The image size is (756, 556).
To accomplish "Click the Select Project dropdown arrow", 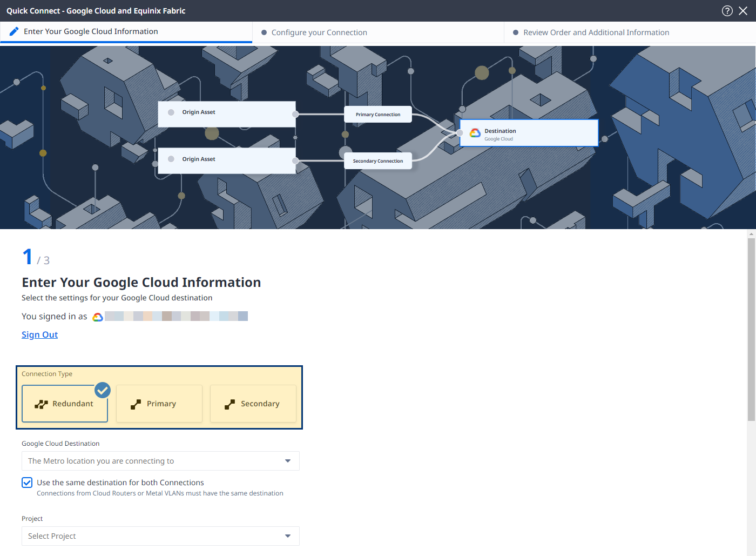I will [x=288, y=536].
